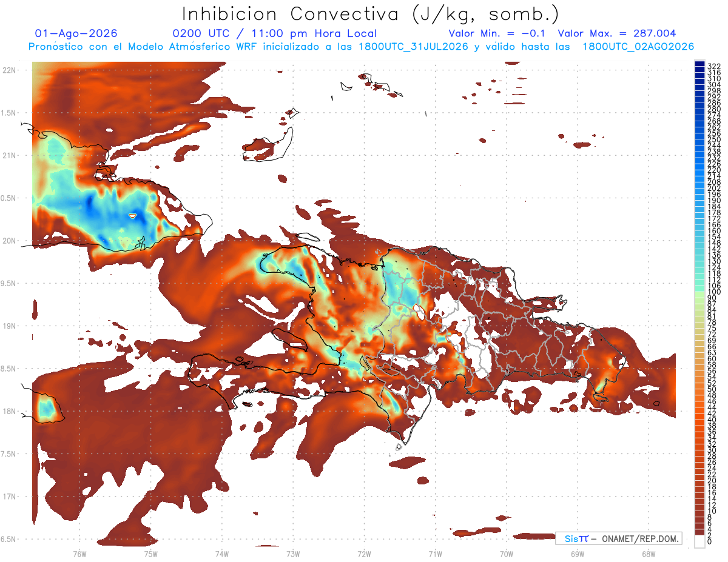Click latitude label '6.5N'

tap(8, 539)
